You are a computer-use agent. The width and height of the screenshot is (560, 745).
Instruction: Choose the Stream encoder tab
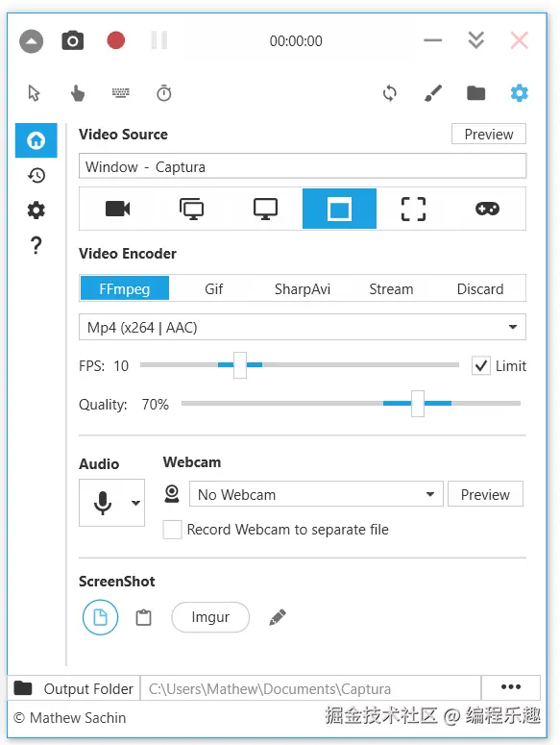(391, 288)
